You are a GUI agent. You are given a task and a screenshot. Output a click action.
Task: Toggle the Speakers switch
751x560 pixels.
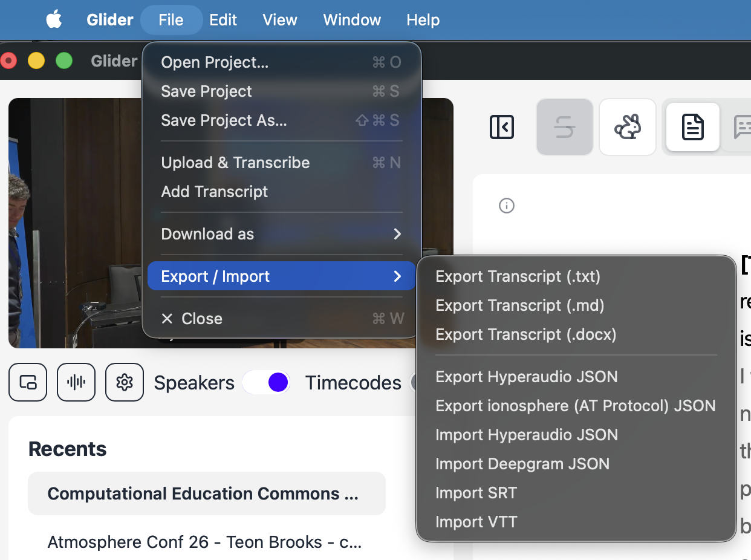click(267, 382)
